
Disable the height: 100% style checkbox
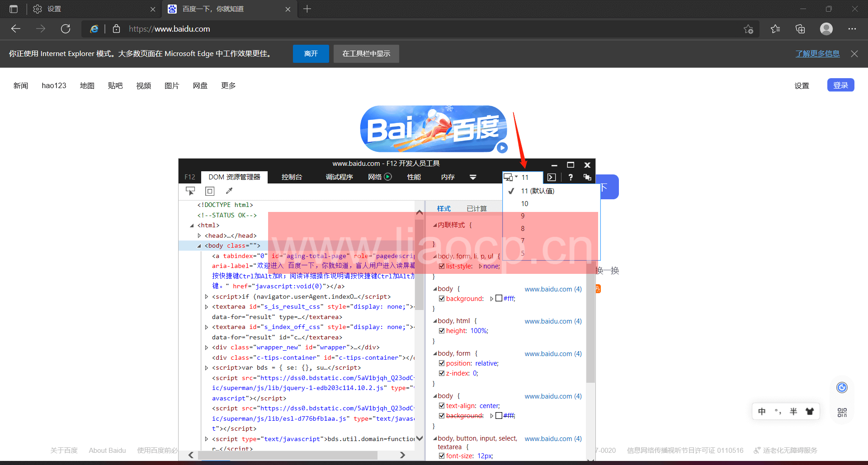pos(442,331)
